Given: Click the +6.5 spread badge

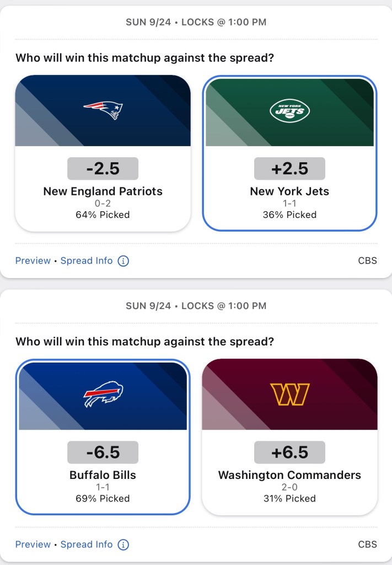Looking at the screenshot, I should pyautogui.click(x=289, y=452).
